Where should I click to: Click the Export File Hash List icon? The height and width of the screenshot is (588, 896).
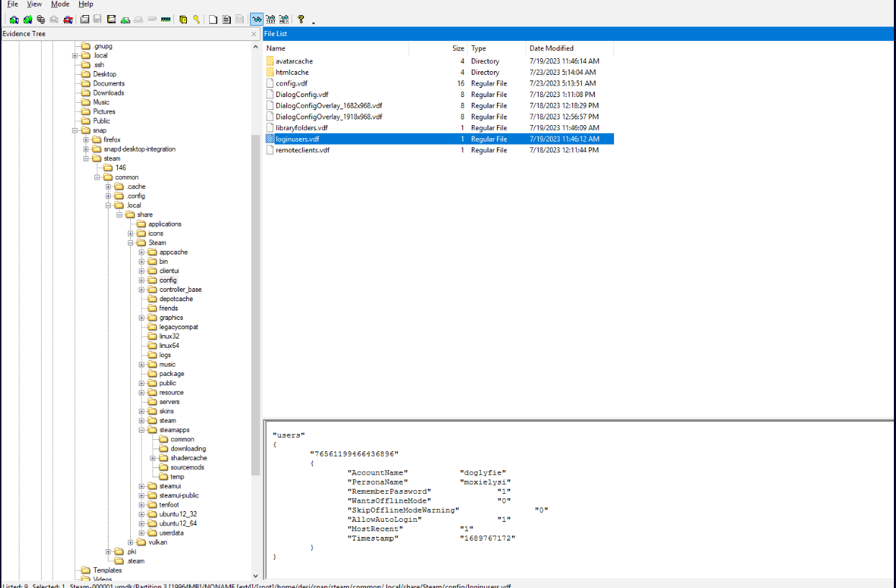(x=227, y=19)
